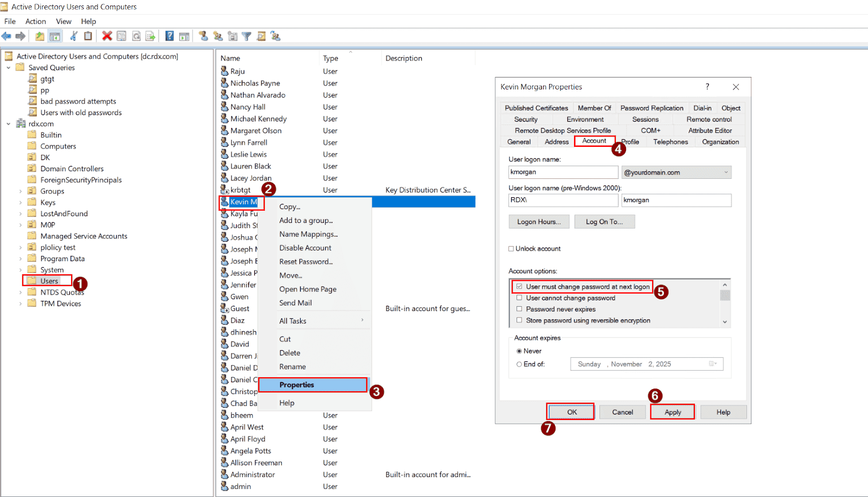Select the Refresh toolbar icon
Image resolution: width=868 pixels, height=497 pixels.
pyautogui.click(x=136, y=36)
